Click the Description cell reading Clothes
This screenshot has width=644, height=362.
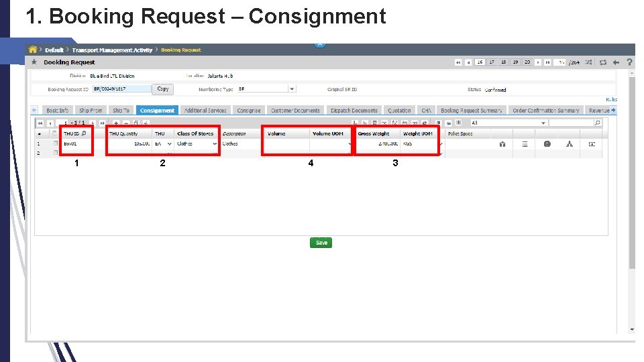pos(241,143)
